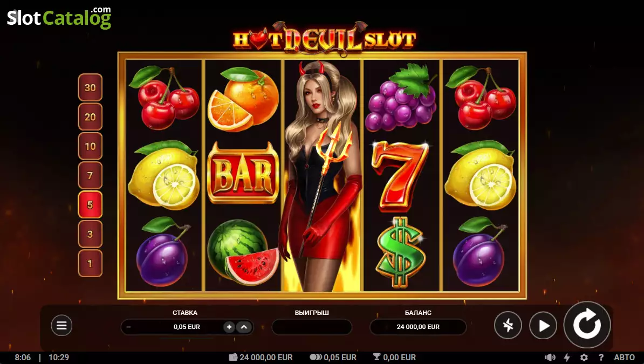Choose the 7 lines option
The height and width of the screenshot is (364, 644).
(x=90, y=175)
